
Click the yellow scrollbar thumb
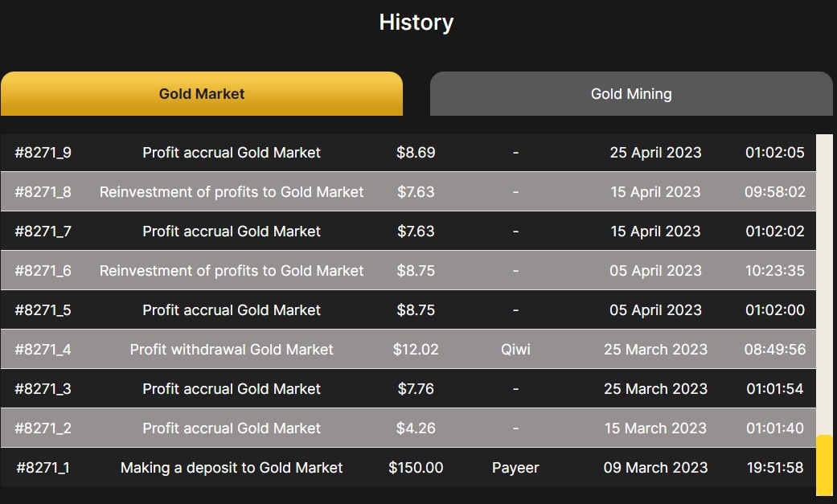(824, 465)
